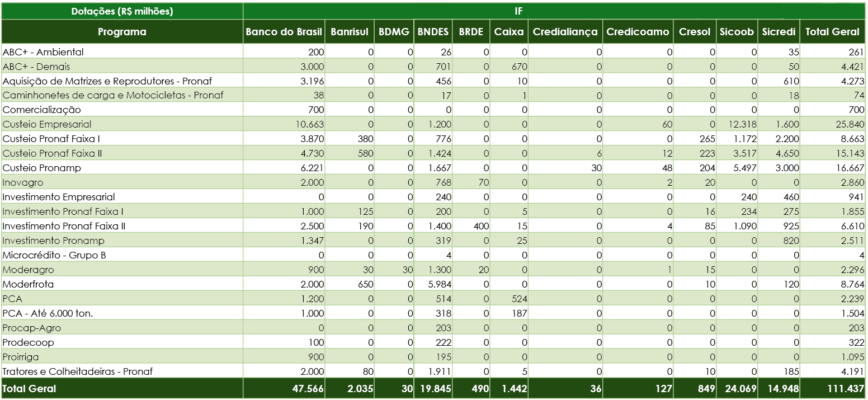This screenshot has height=400, width=868.
Task: Select 'Aquisição de Matrizes e Reprodutores - Pronaf' row
Action: click(x=433, y=81)
